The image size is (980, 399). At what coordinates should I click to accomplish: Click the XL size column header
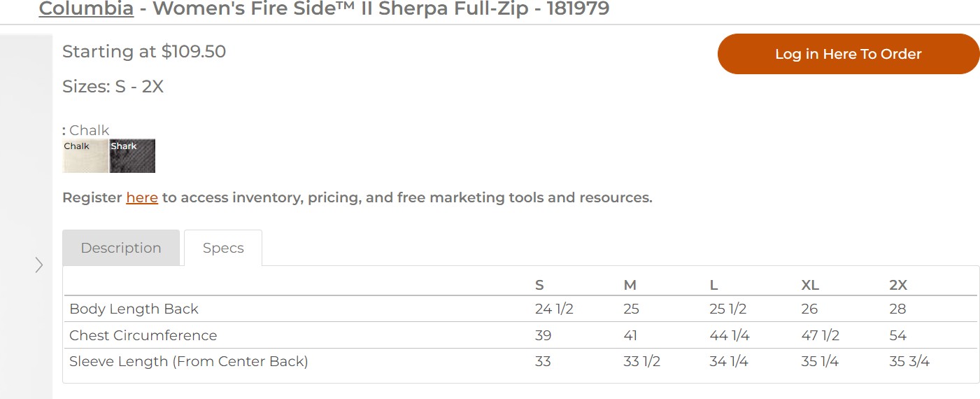coord(810,285)
